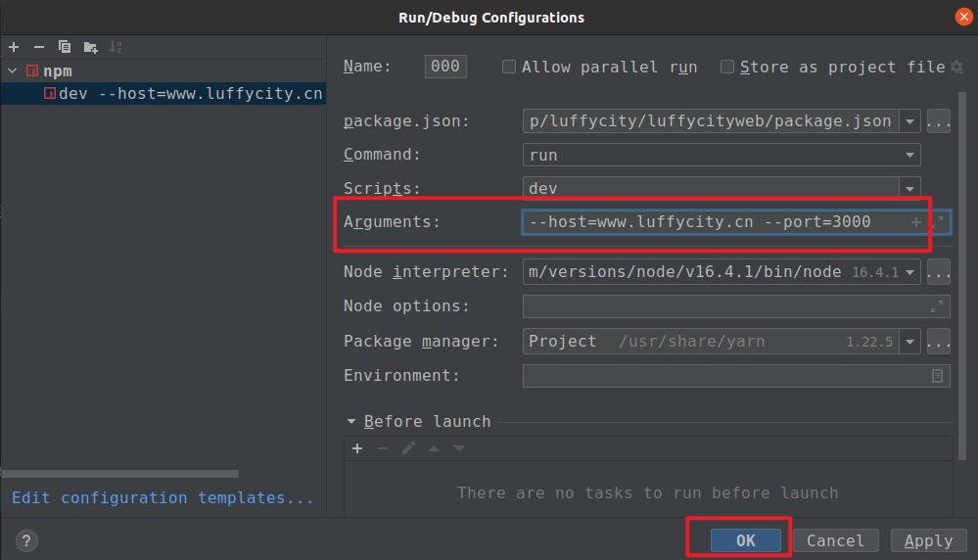Click the Apply button
The width and height of the screenshot is (978, 560).
pos(929,540)
